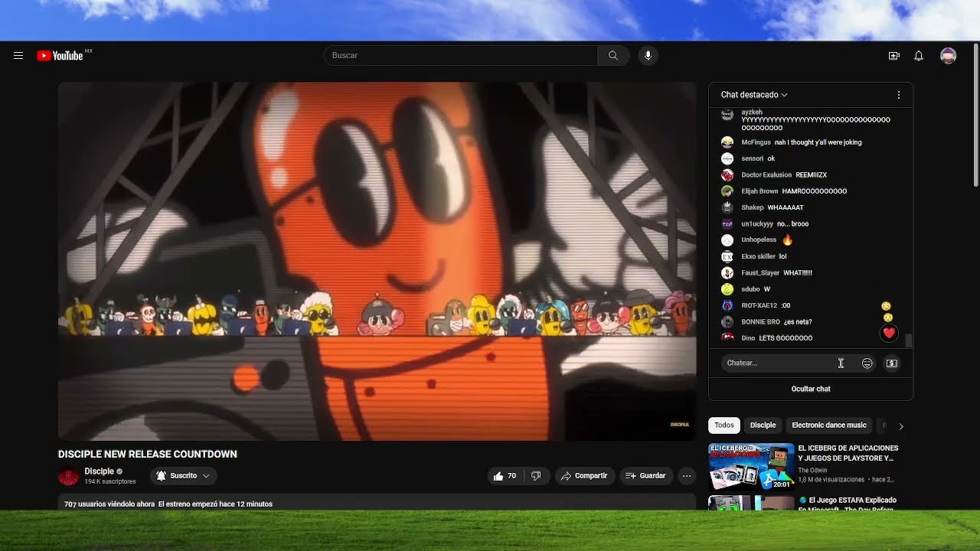Click the chat message "nah I thought y'all were joking"
980x551 pixels.
pos(818,142)
